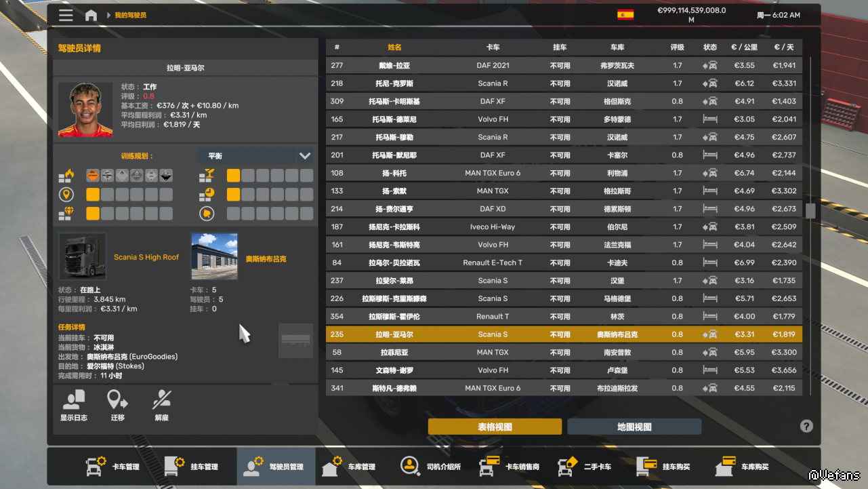This screenshot has width=868, height=489.
Task: Open the 卡车销售商 truck dealer tab
Action: (510, 467)
